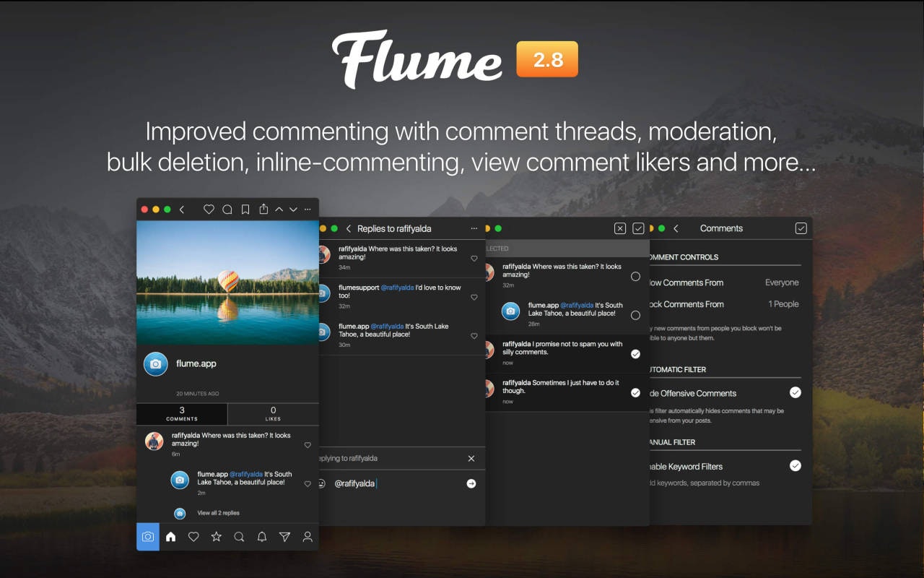Toggle Enable Keyword Filters off

click(x=795, y=466)
